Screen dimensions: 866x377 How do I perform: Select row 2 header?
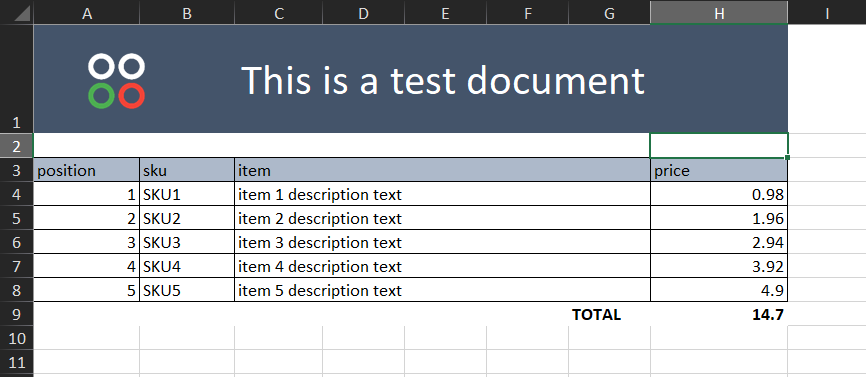coord(17,146)
